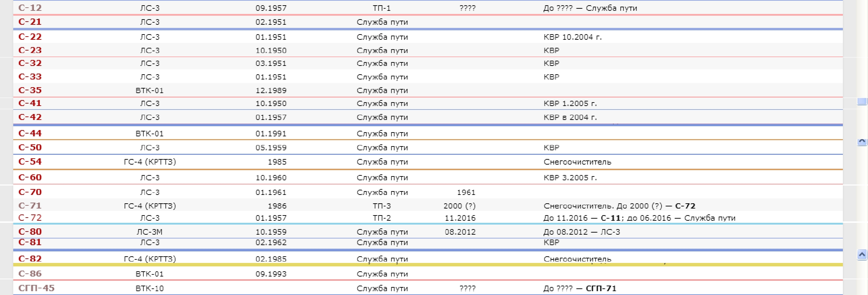The image size is (868, 295).
Task: Click the scrollbar up arrow beside row С-50
Action: (862, 142)
